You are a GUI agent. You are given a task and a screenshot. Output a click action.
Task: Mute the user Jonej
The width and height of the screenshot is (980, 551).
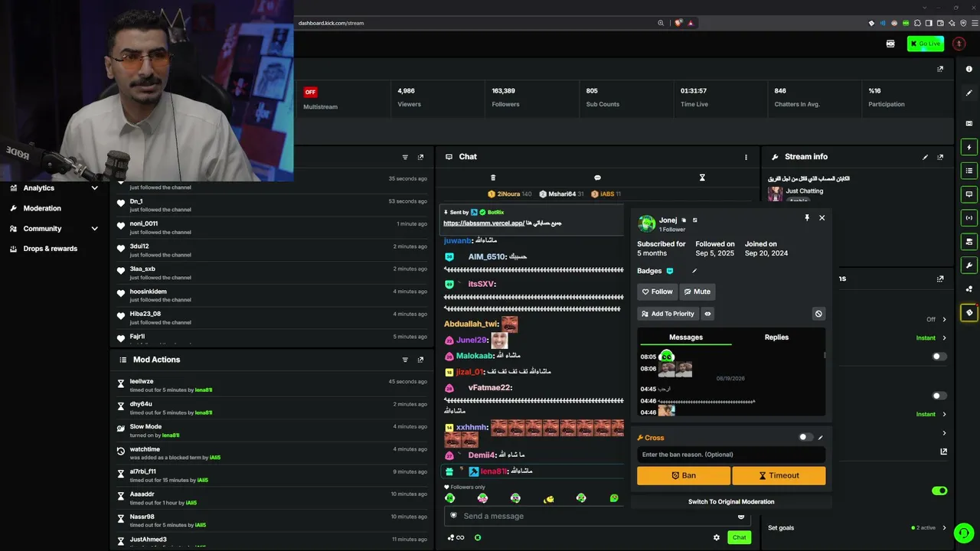pos(697,292)
